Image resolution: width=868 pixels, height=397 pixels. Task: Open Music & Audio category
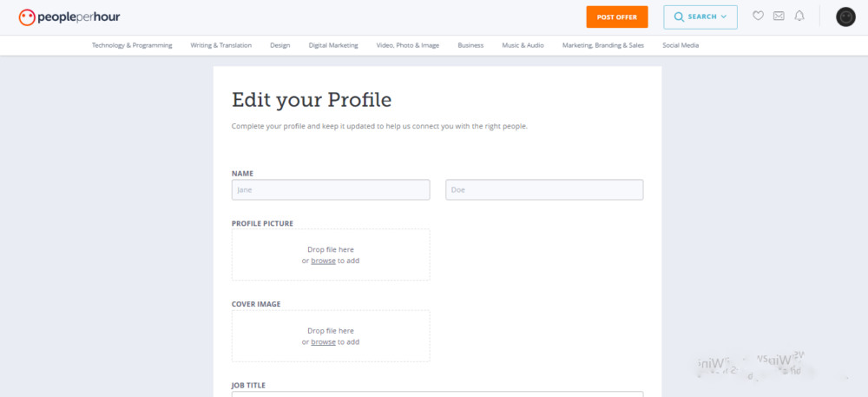point(523,45)
